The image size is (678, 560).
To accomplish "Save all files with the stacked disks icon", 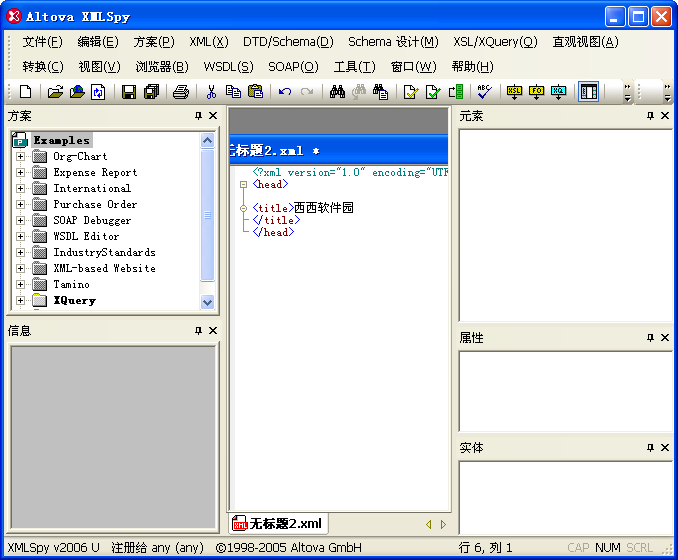I will tap(151, 92).
